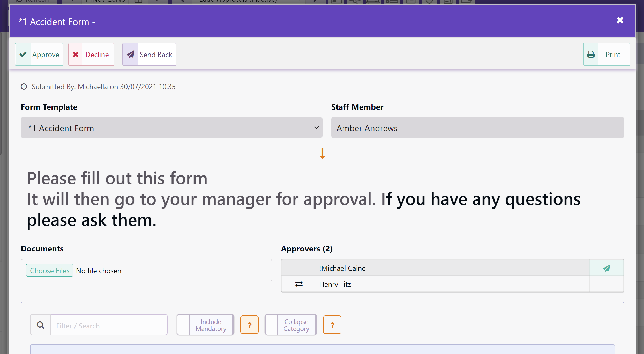Select Henry Fitz approver row

click(x=453, y=284)
